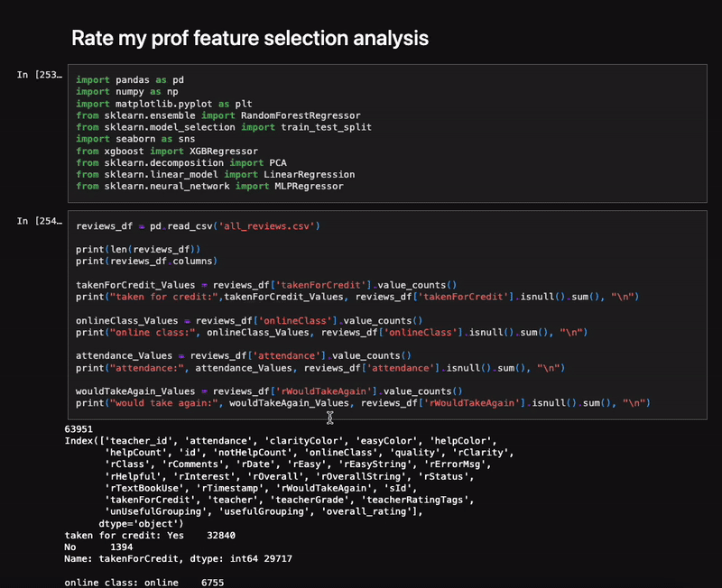
Task: Place cursor on 'import seaborn as sns' line
Action: coord(135,139)
